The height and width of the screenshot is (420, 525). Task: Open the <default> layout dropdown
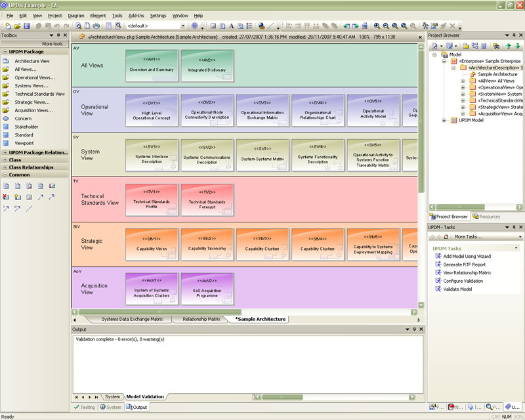coord(183,26)
